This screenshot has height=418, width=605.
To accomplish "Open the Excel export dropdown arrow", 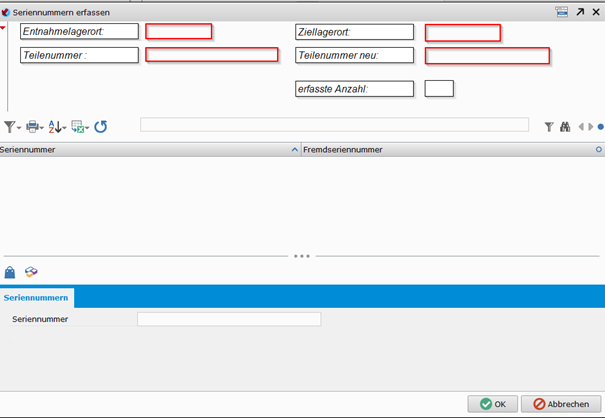I will coord(87,128).
